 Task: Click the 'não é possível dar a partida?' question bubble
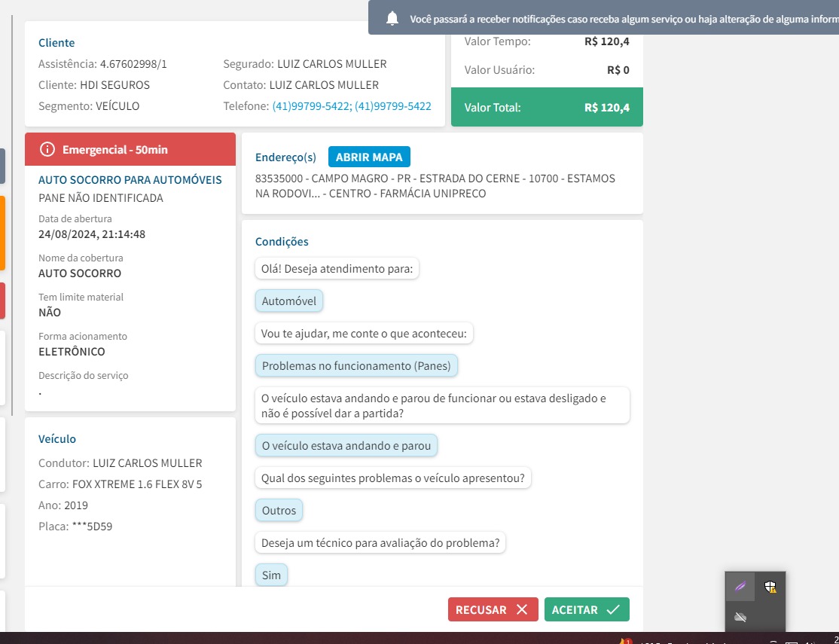click(x=442, y=406)
